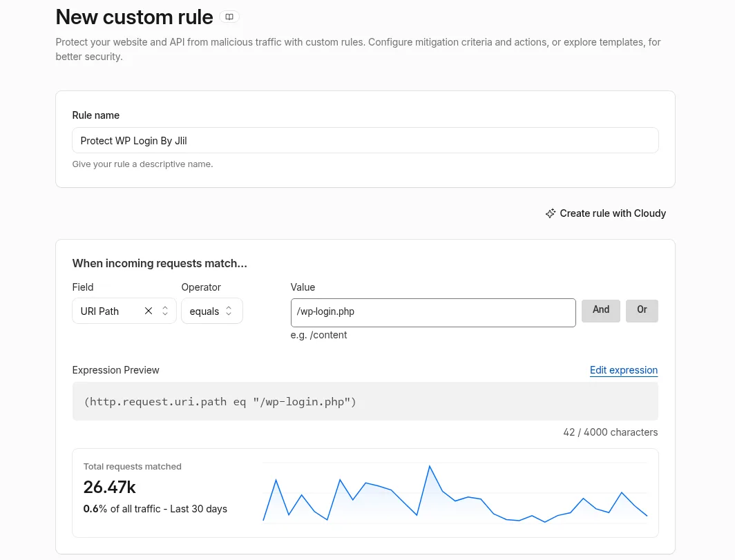The width and height of the screenshot is (735, 560).
Task: Clear the URI Path field selection
Action: point(149,311)
